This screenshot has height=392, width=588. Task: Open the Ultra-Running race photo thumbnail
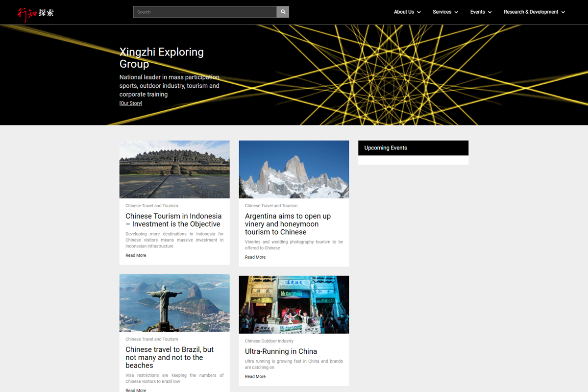point(294,305)
